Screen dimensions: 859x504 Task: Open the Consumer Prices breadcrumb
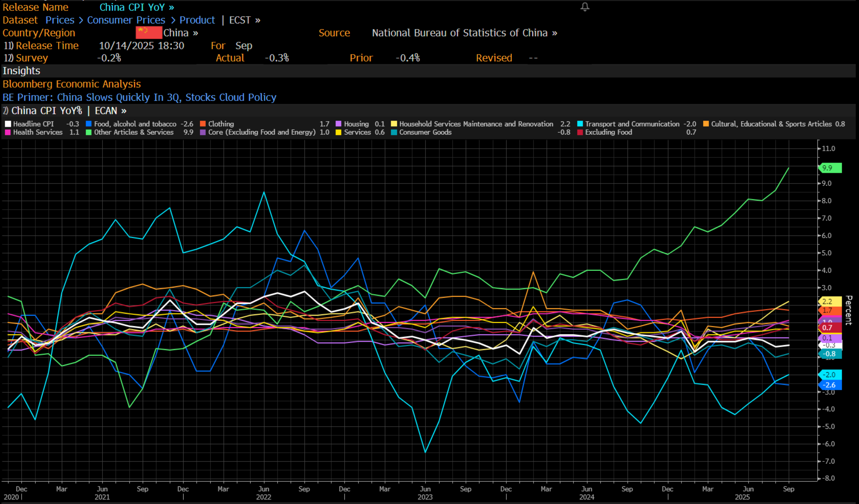[126, 20]
